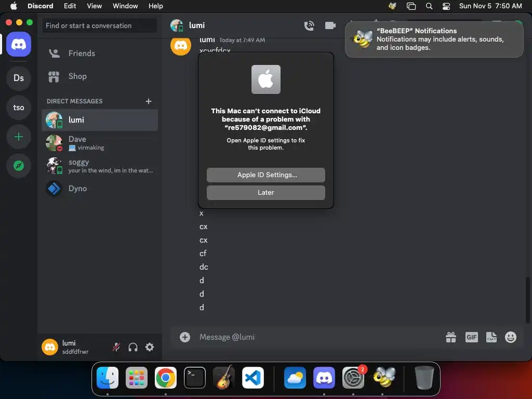Open the emoji picker
The height and width of the screenshot is (399, 532).
tap(511, 337)
